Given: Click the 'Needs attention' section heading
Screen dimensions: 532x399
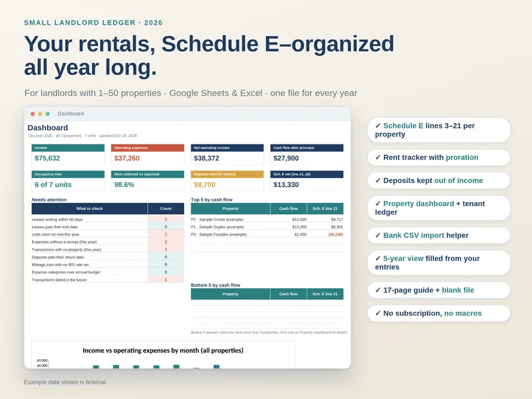Looking at the screenshot, I should (49, 200).
